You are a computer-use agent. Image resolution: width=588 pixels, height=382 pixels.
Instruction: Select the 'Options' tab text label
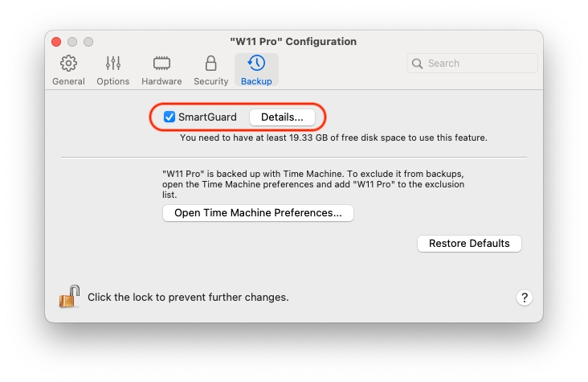pyautogui.click(x=112, y=81)
